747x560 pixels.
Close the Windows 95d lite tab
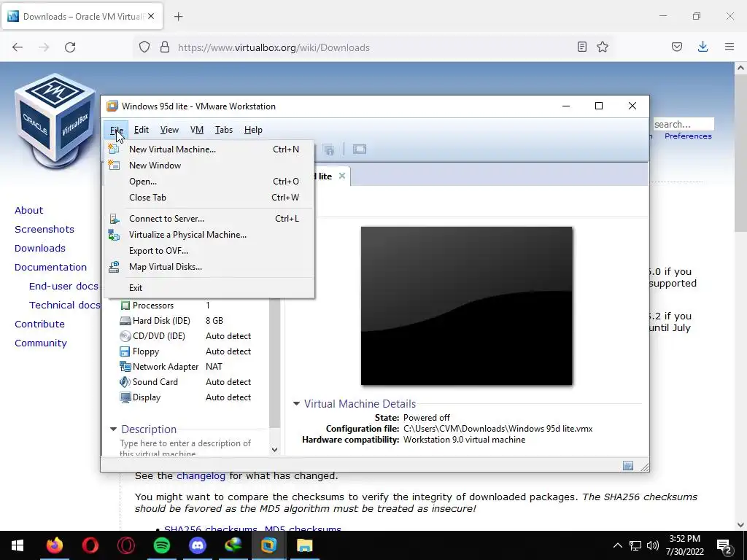(341, 176)
